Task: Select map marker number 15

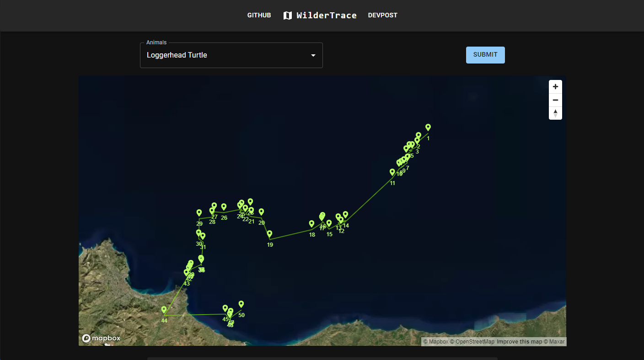Action: tap(329, 223)
